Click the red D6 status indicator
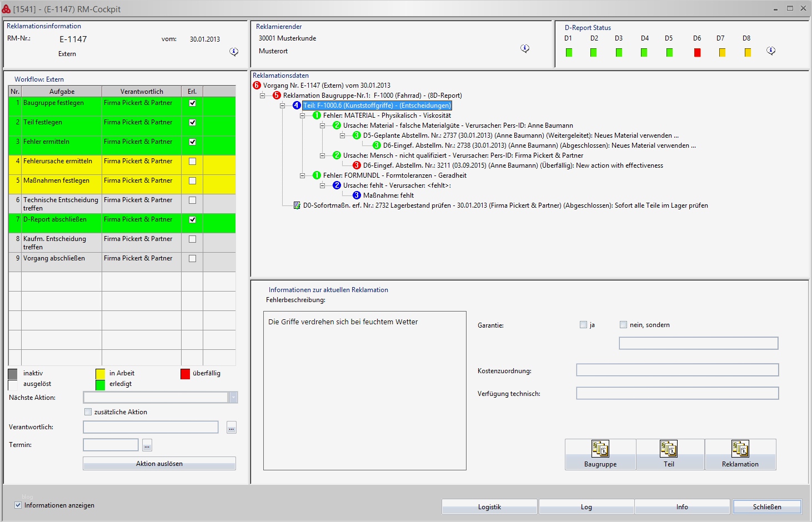The height and width of the screenshot is (522, 812). pyautogui.click(x=697, y=53)
